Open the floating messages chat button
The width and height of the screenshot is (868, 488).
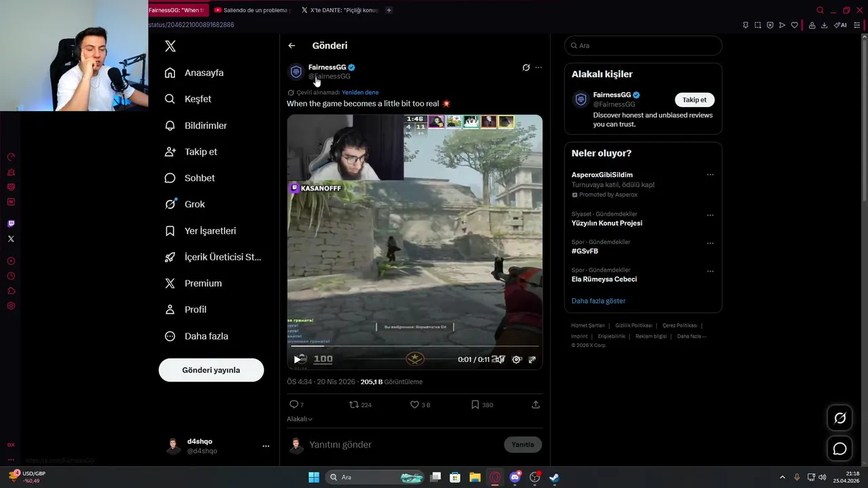point(840,449)
